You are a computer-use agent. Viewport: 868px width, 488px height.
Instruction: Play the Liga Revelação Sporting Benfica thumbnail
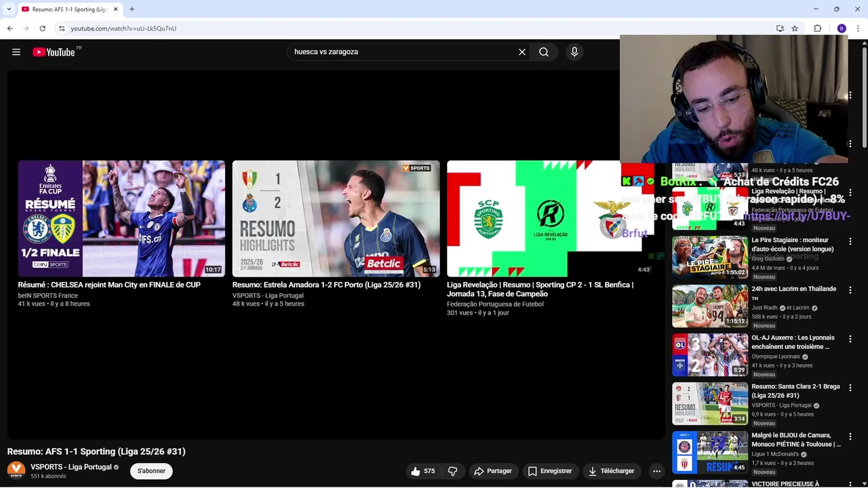549,218
